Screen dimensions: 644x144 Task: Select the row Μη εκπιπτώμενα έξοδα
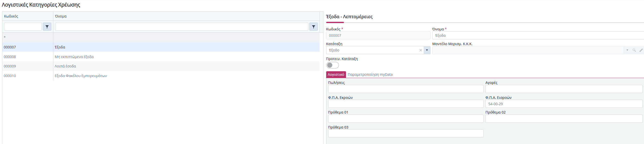[161, 57]
